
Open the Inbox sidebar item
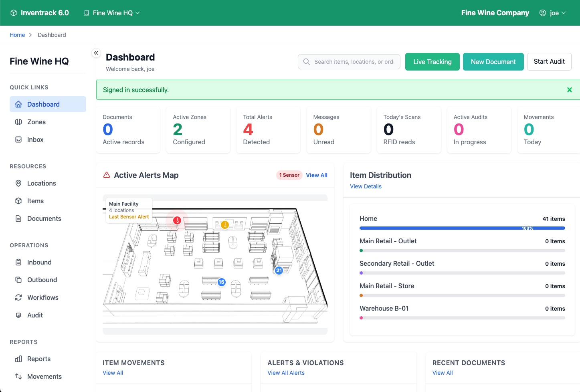coord(35,139)
